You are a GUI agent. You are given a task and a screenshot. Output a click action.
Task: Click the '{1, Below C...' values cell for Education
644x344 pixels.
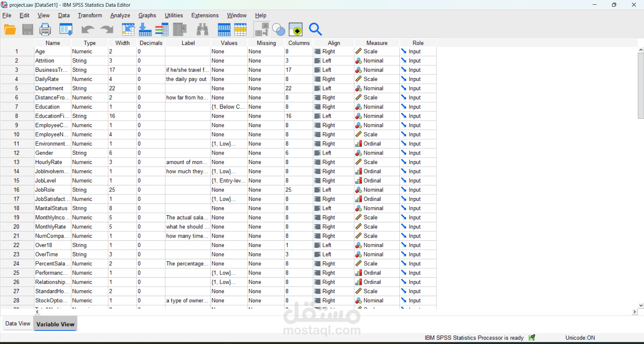(229, 107)
